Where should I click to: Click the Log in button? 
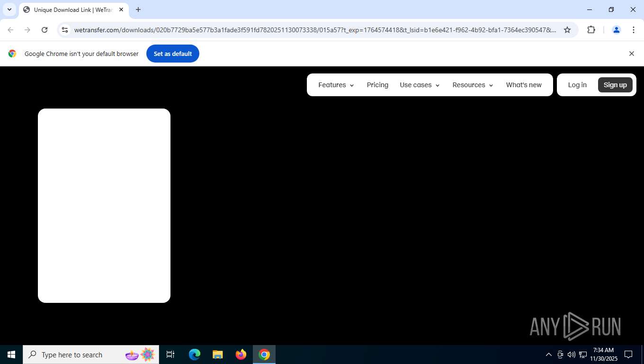[x=577, y=85]
